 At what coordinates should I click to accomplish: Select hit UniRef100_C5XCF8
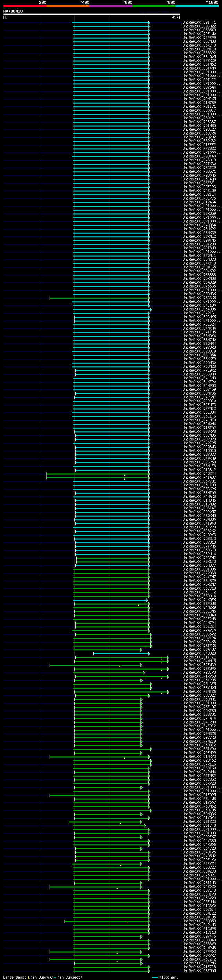(x=199, y=45)
